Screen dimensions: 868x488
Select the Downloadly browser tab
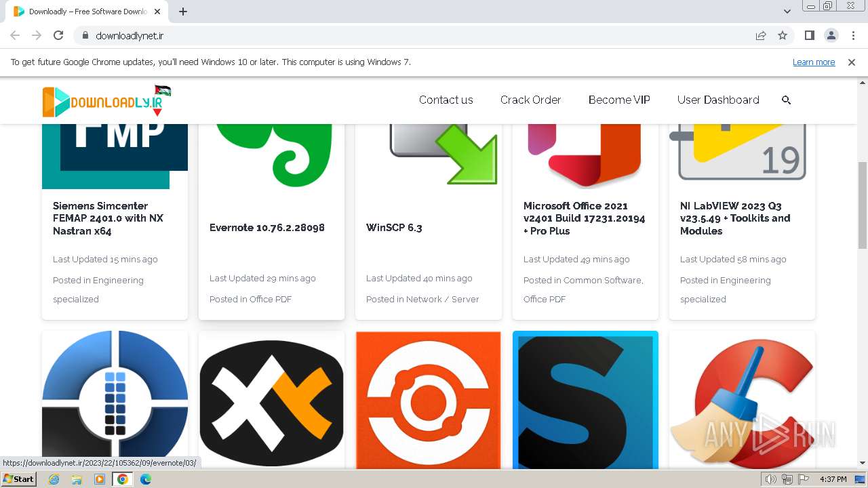click(88, 12)
